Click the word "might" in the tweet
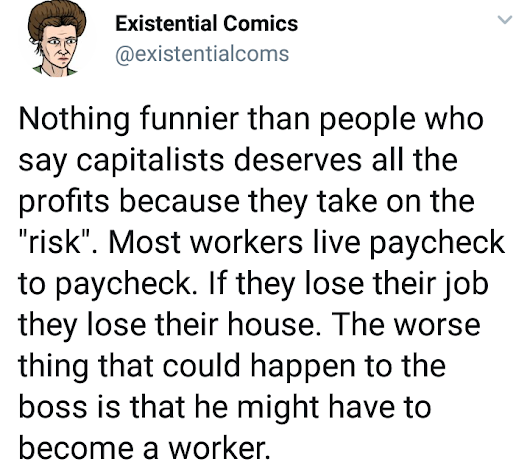This screenshot has height=470, width=530. [x=278, y=408]
